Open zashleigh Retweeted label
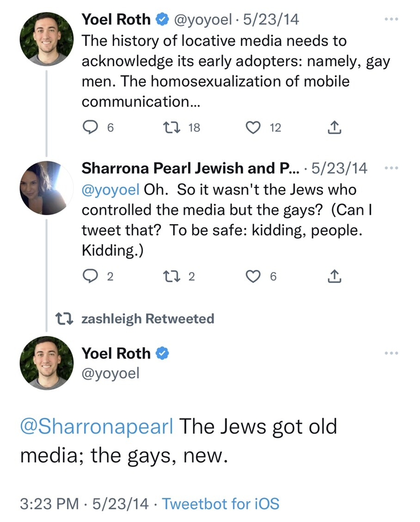 [x=147, y=319]
